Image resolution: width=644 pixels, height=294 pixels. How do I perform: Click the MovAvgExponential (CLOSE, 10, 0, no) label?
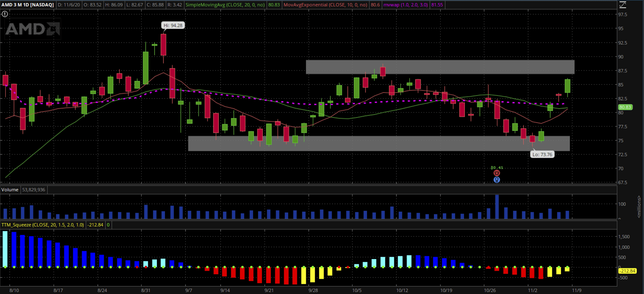325,5
